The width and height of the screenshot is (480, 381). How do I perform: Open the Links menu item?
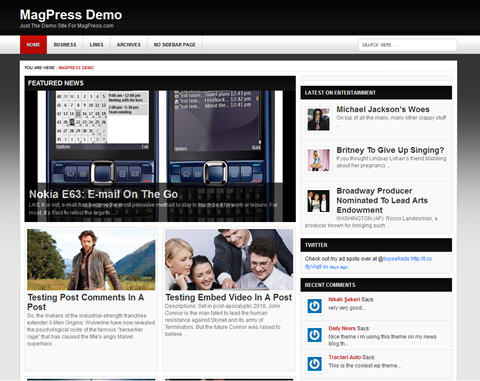[x=96, y=45]
